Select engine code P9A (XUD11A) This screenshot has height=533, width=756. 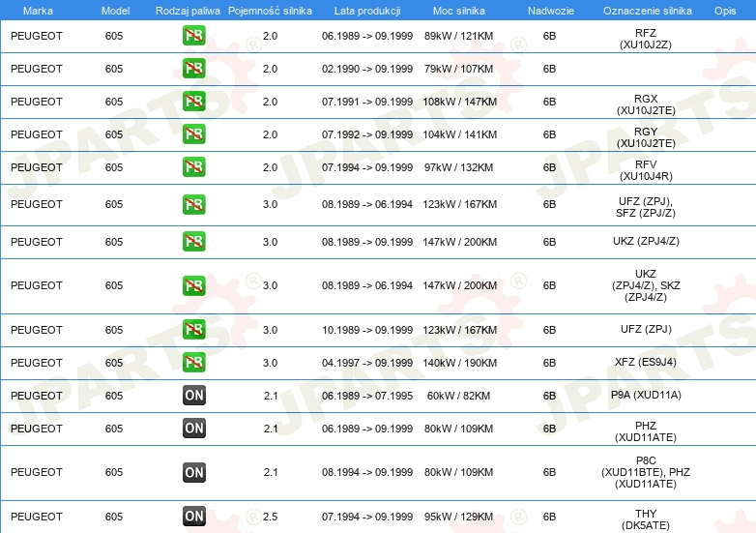(646, 395)
